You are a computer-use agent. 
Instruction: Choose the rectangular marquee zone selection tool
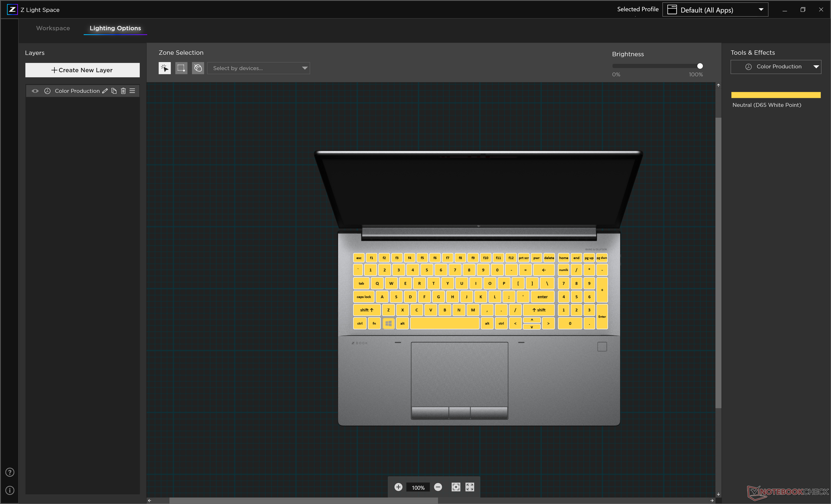click(x=181, y=68)
